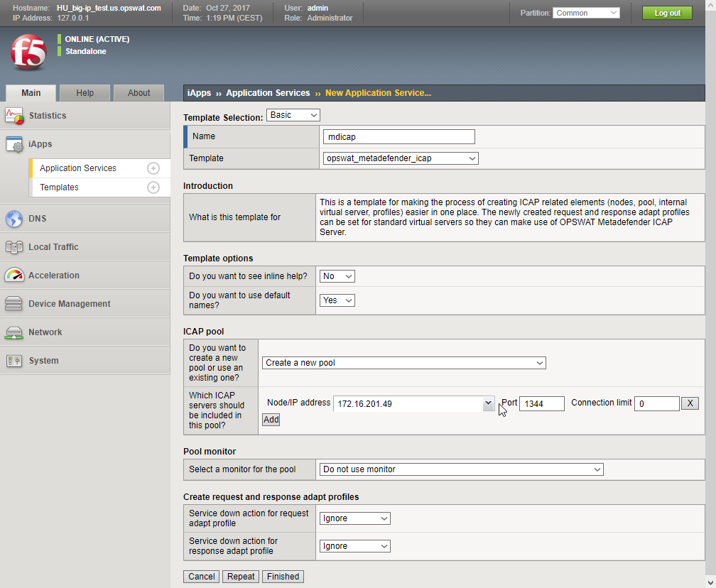The height and width of the screenshot is (588, 716).
Task: Click the Node/IP address field
Action: pyautogui.click(x=408, y=404)
